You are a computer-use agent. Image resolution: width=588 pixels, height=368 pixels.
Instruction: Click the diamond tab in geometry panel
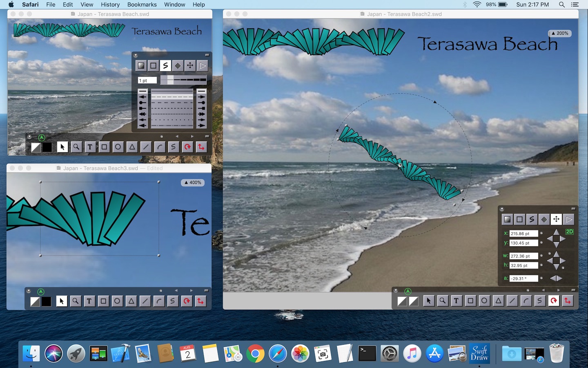[544, 220]
